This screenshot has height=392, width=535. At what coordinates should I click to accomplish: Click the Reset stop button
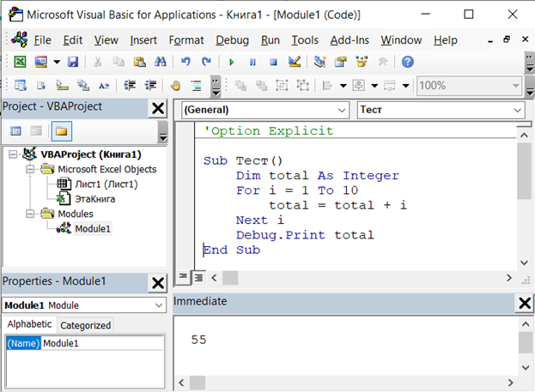tap(273, 62)
